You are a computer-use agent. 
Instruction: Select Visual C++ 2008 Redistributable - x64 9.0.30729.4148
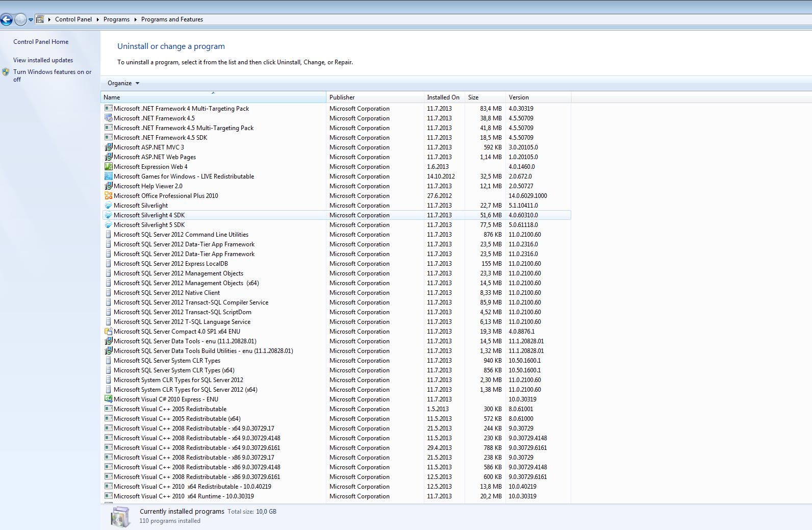click(337, 438)
